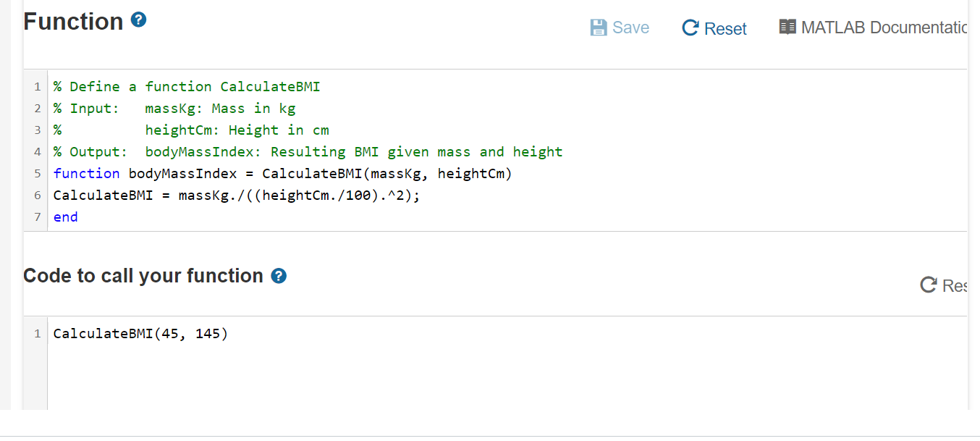
Task: Click the question mark badge after Function title
Action: point(138,21)
